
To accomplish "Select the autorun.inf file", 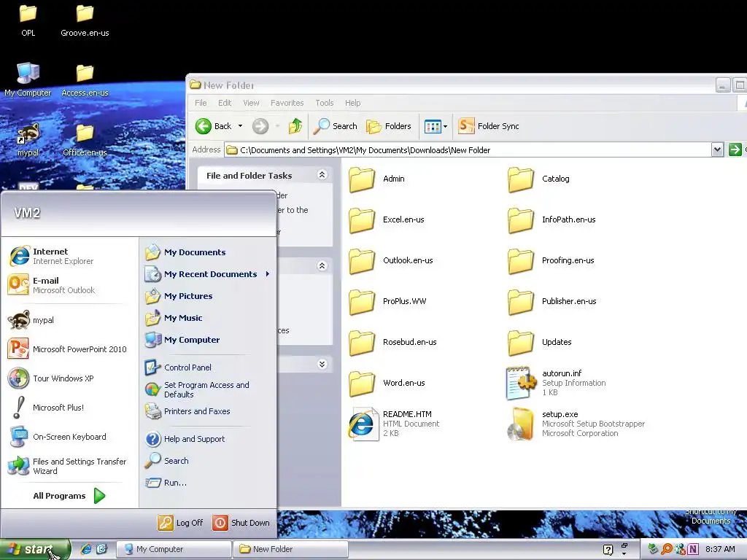I will pos(556,382).
